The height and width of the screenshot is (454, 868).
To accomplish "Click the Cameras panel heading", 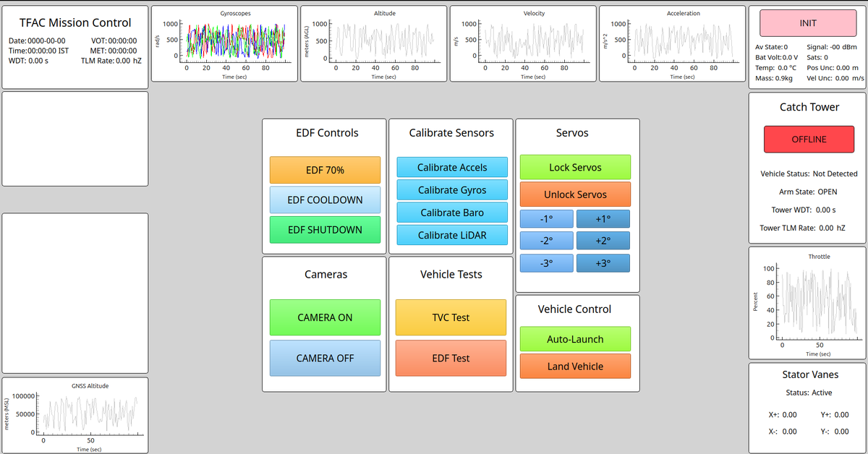I will pos(325,275).
